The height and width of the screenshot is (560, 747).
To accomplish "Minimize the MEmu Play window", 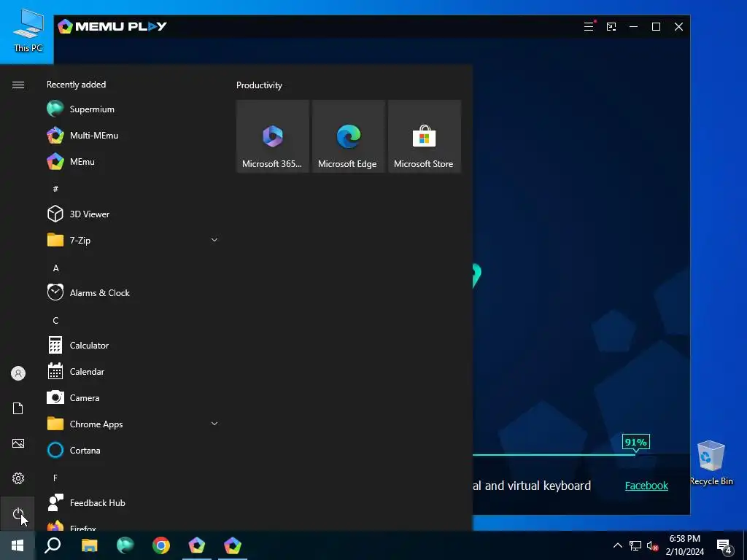I will coord(634,27).
